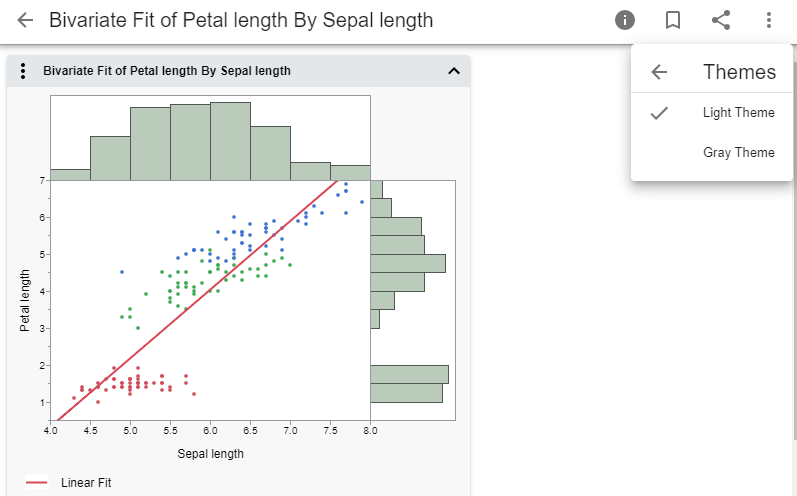Click the Petal length axis label

coord(26,301)
